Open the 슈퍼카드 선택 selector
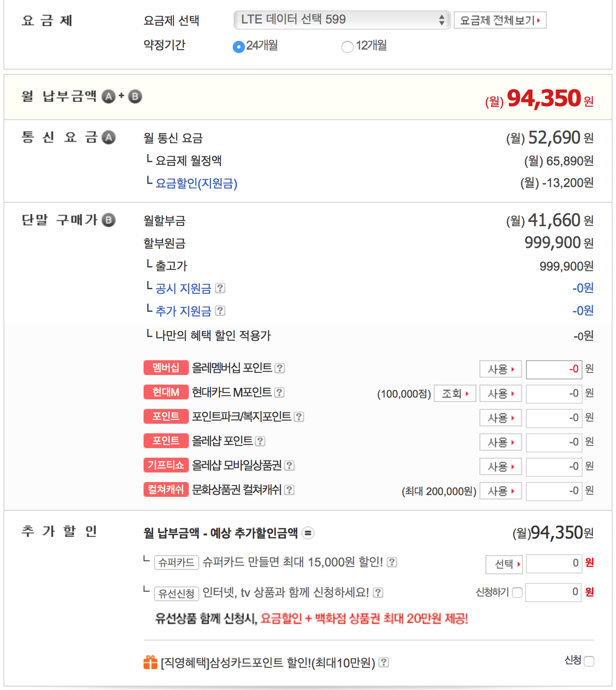Image resolution: width=616 pixels, height=690 pixels. click(x=504, y=564)
